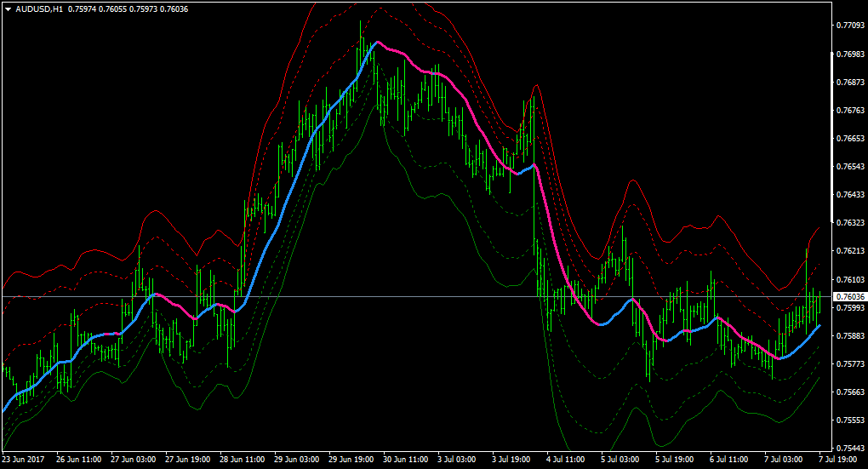This screenshot has width=868, height=469.
Task: Click the 23 Jun 2017 date label
Action: [x=23, y=460]
